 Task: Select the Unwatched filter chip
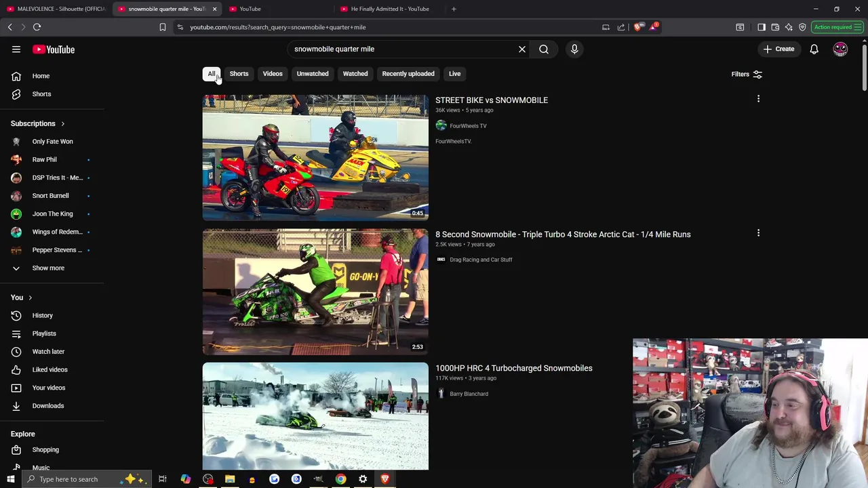click(313, 74)
